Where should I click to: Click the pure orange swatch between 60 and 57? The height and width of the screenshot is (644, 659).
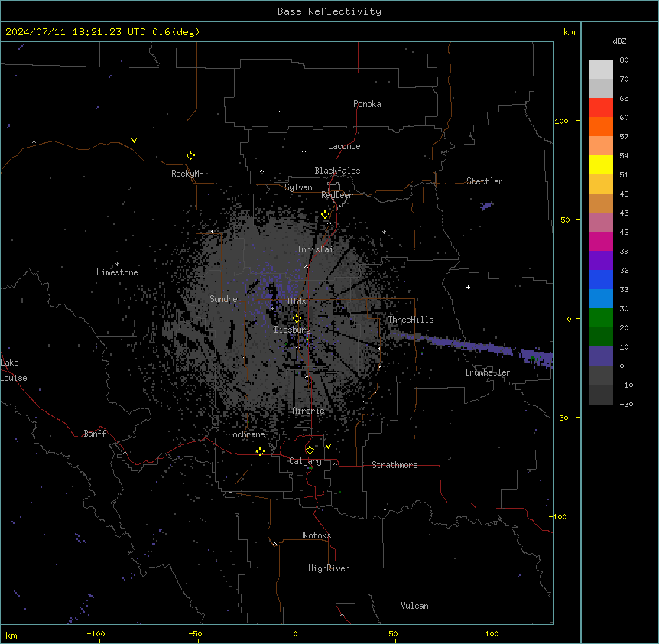click(x=601, y=126)
